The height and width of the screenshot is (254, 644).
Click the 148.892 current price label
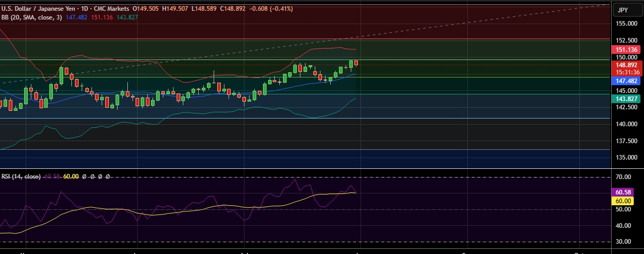tap(626, 65)
